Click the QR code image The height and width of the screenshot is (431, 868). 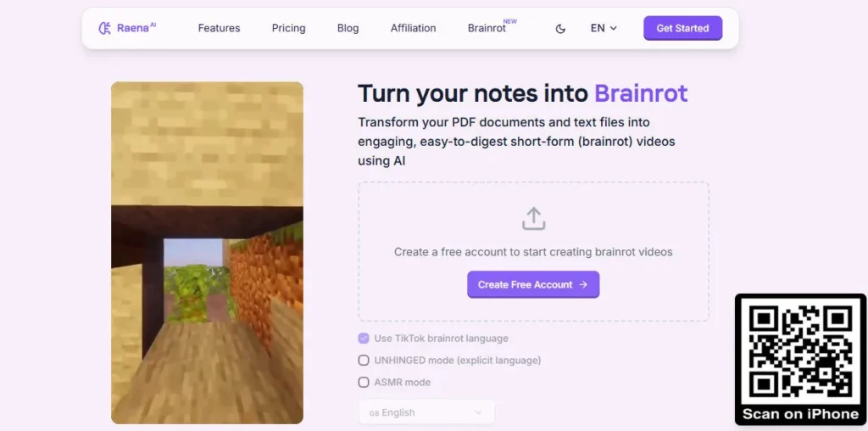point(800,351)
